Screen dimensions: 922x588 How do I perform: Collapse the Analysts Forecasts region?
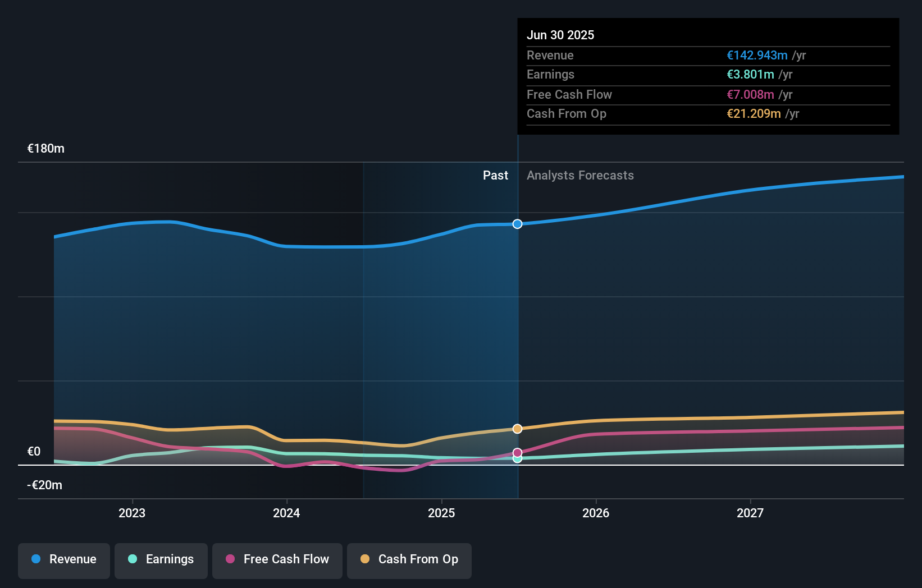pyautogui.click(x=581, y=175)
